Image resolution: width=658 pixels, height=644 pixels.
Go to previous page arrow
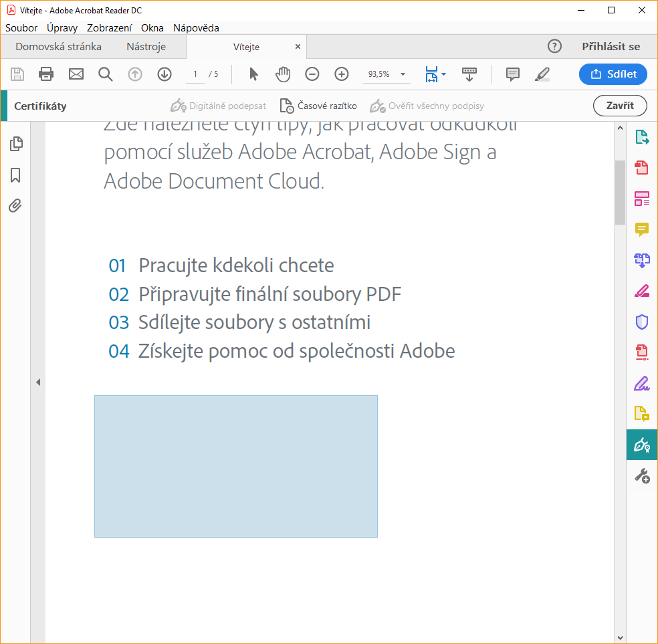click(134, 74)
